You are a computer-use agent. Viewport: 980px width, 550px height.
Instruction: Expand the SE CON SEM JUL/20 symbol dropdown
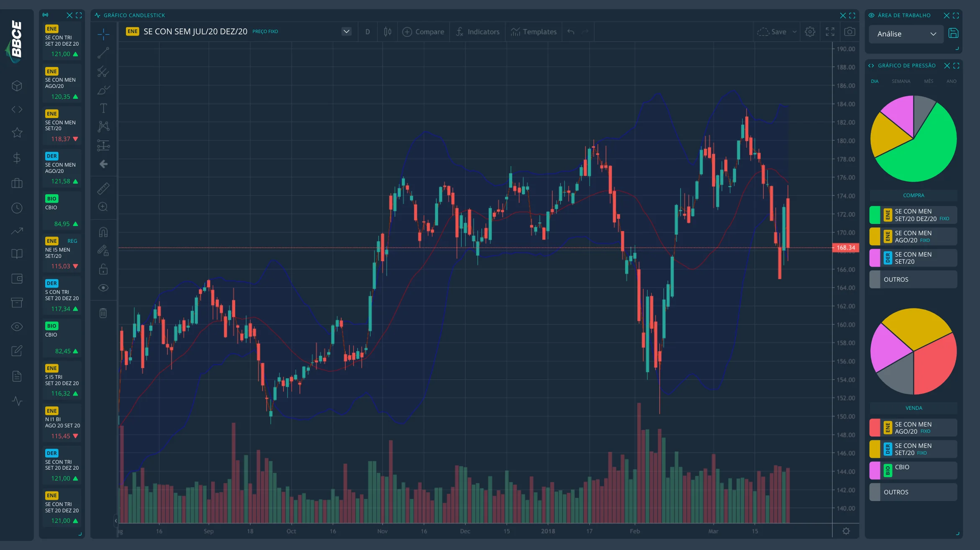pyautogui.click(x=346, y=31)
